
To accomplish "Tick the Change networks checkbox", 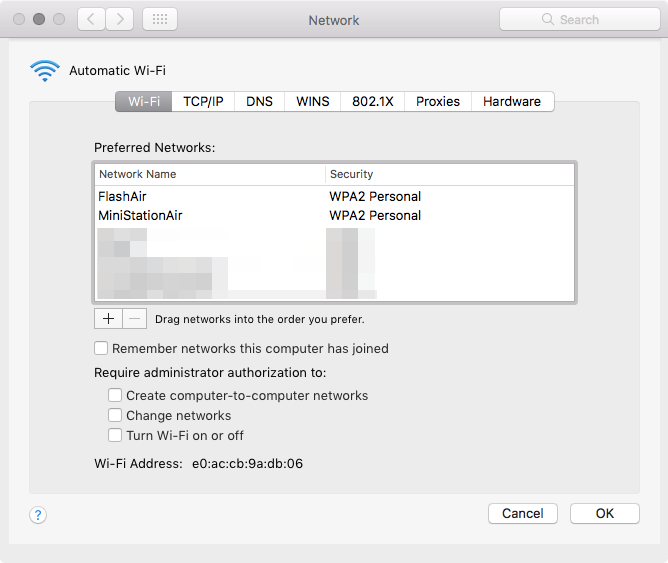I will [115, 416].
